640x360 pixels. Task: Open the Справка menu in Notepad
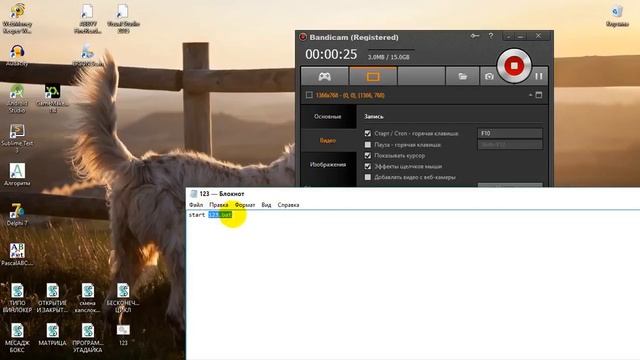pos(288,205)
